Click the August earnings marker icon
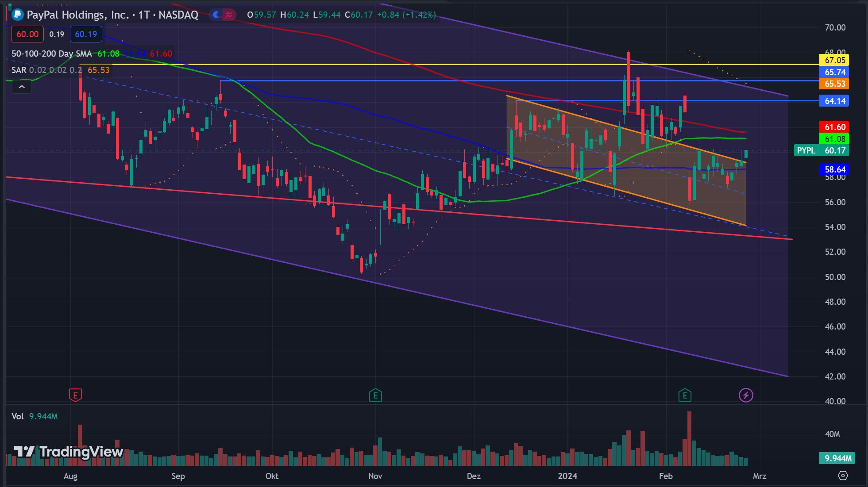This screenshot has width=868, height=487. tap(75, 395)
